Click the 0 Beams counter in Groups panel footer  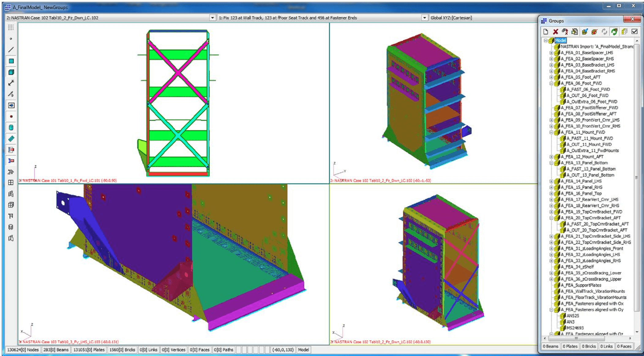[x=551, y=347]
